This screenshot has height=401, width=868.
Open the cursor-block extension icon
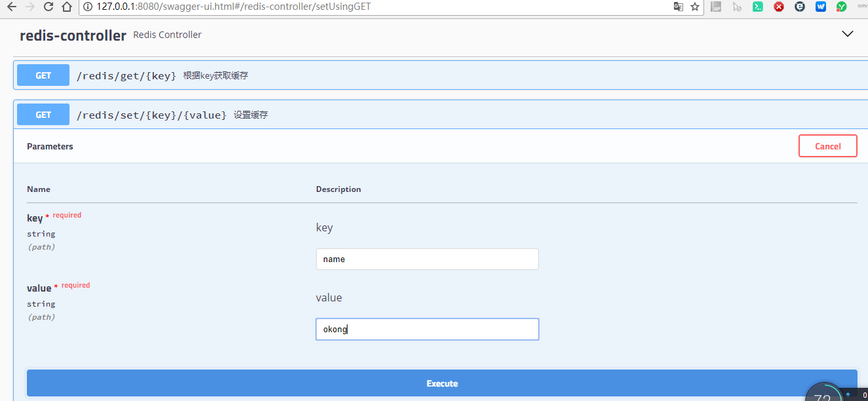click(737, 7)
